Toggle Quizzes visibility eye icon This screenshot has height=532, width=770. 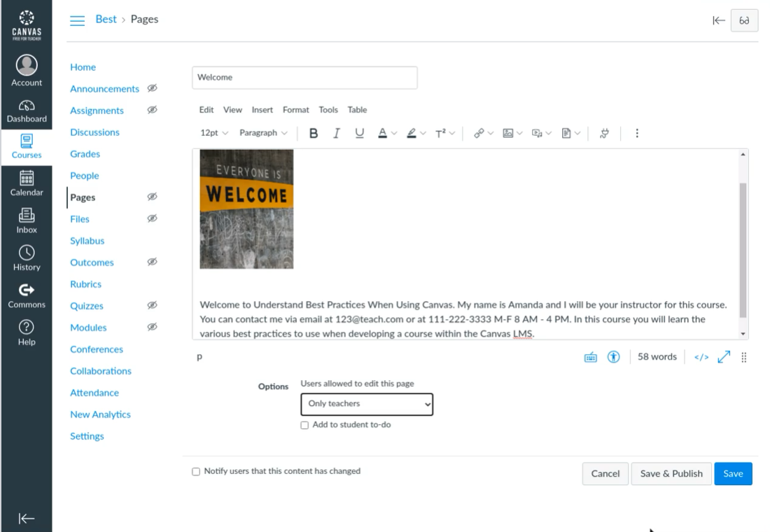(152, 305)
